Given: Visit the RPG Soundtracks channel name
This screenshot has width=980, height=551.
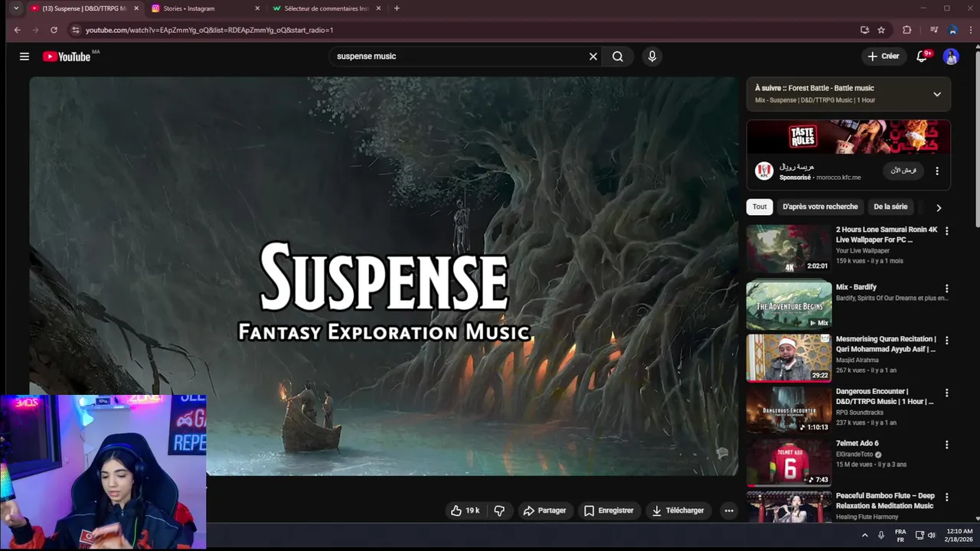Looking at the screenshot, I should pyautogui.click(x=859, y=412).
